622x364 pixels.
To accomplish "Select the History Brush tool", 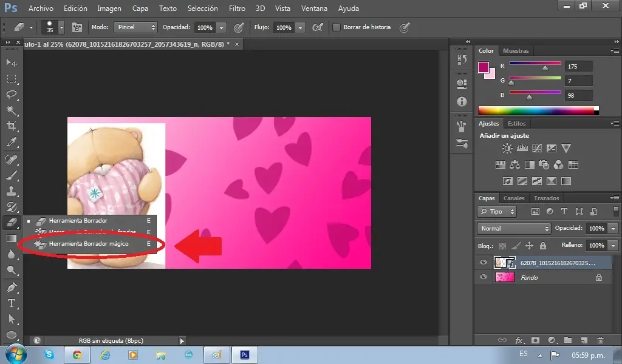I will [x=12, y=207].
